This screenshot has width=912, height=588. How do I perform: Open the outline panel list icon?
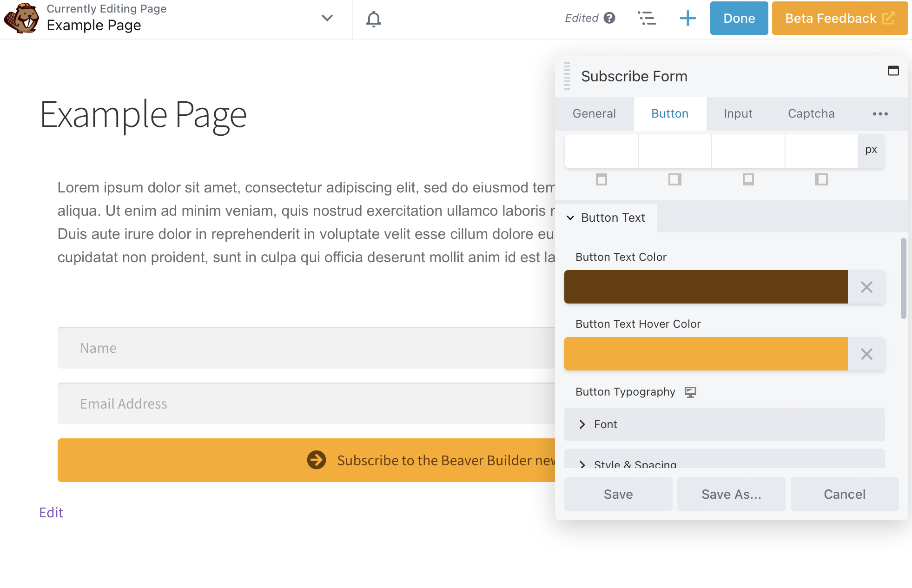click(647, 19)
